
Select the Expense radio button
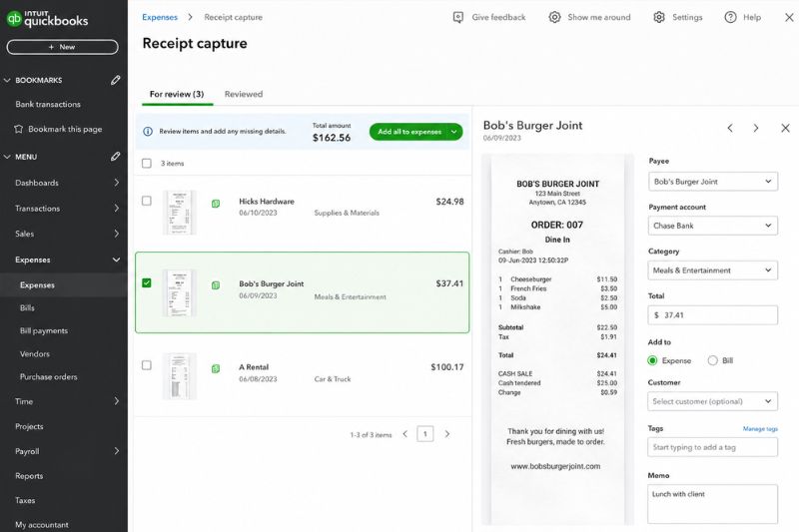click(x=652, y=360)
